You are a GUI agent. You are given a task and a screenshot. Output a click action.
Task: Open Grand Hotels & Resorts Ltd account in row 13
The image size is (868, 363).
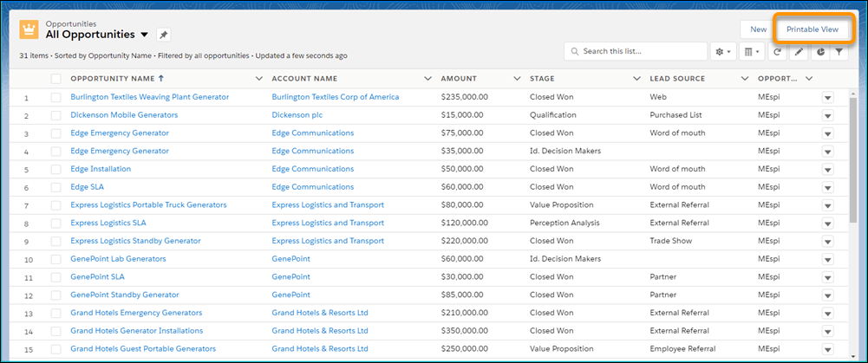click(320, 314)
